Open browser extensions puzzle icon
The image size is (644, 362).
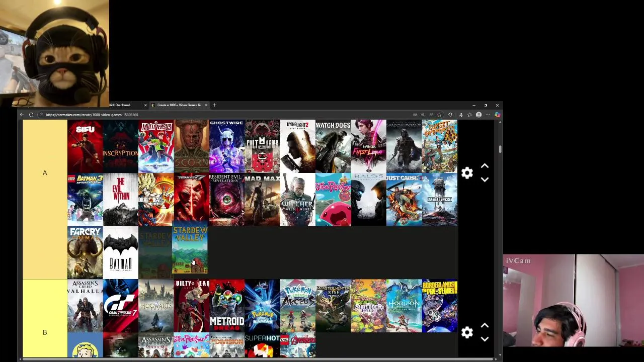(450, 115)
